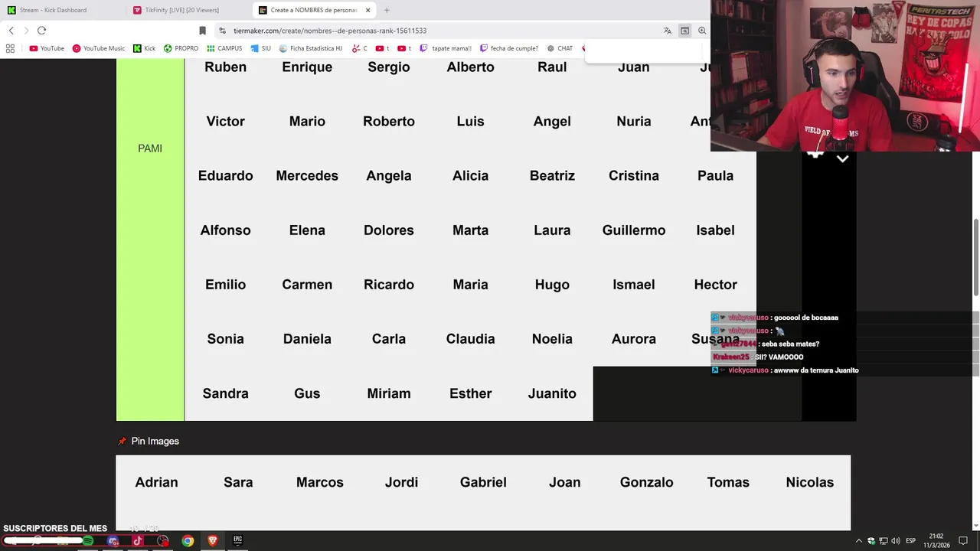The image size is (980, 551).
Task: Open the CHAT bookmark
Action: pyautogui.click(x=560, y=48)
